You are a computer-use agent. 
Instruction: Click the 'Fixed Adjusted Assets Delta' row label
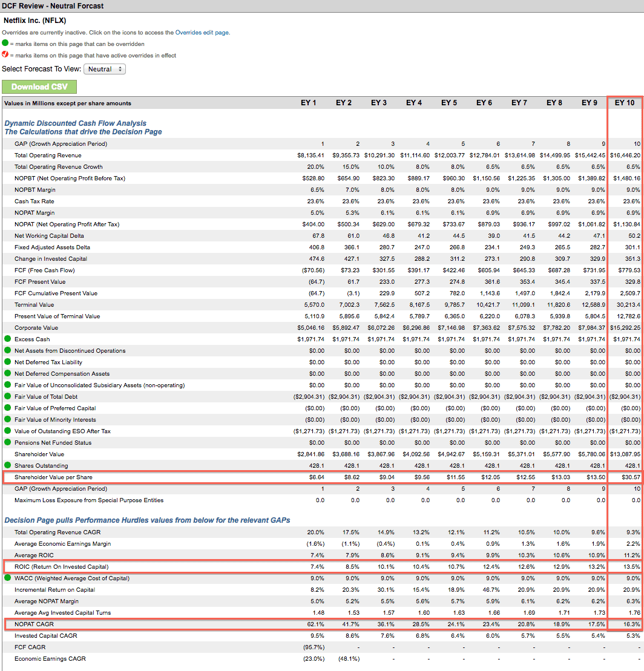[52, 247]
